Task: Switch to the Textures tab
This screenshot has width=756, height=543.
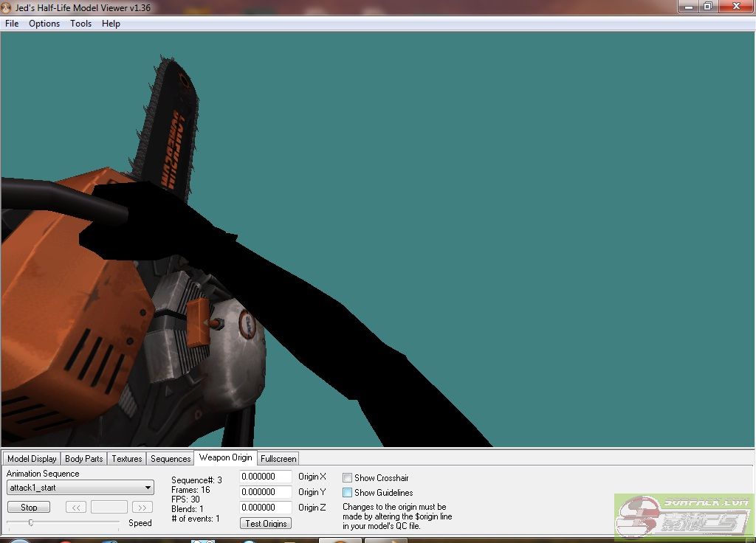Action: (127, 459)
